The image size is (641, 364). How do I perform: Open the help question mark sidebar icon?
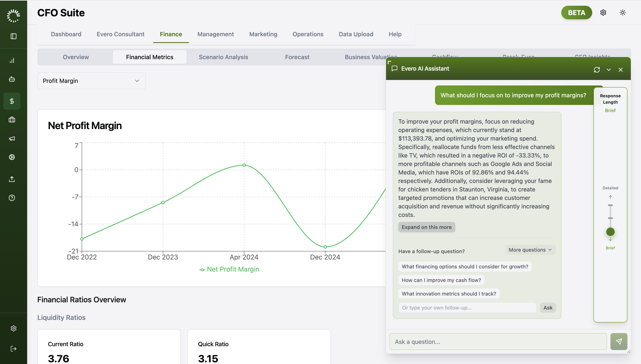coord(12,198)
